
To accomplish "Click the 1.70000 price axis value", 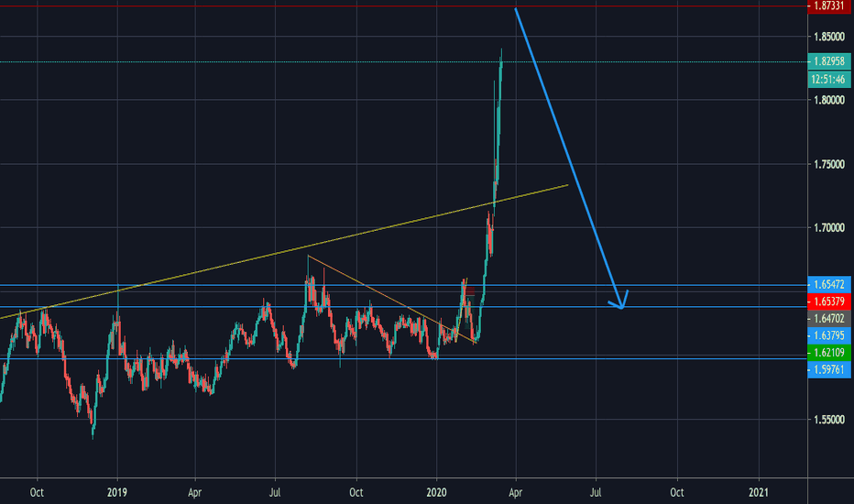I will (829, 228).
